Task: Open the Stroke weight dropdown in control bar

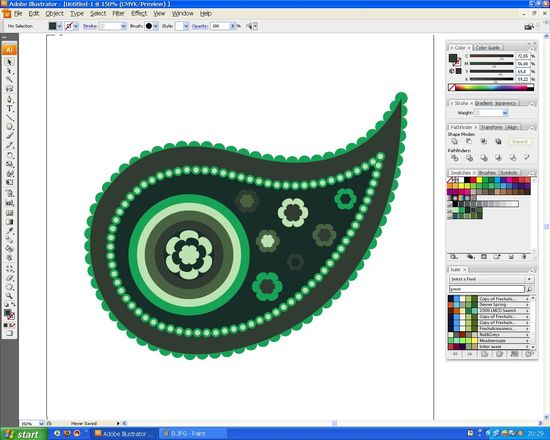Action: point(123,26)
